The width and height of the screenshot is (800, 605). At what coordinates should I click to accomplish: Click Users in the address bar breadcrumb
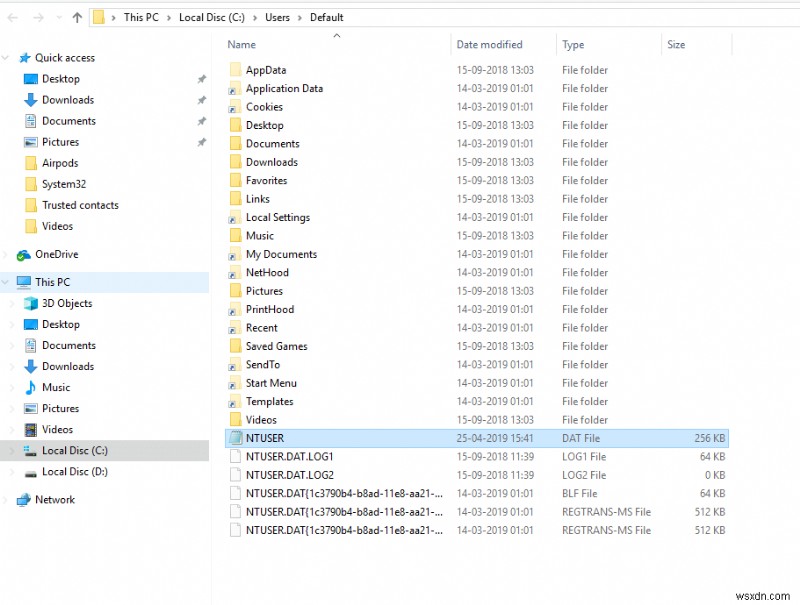tap(277, 16)
